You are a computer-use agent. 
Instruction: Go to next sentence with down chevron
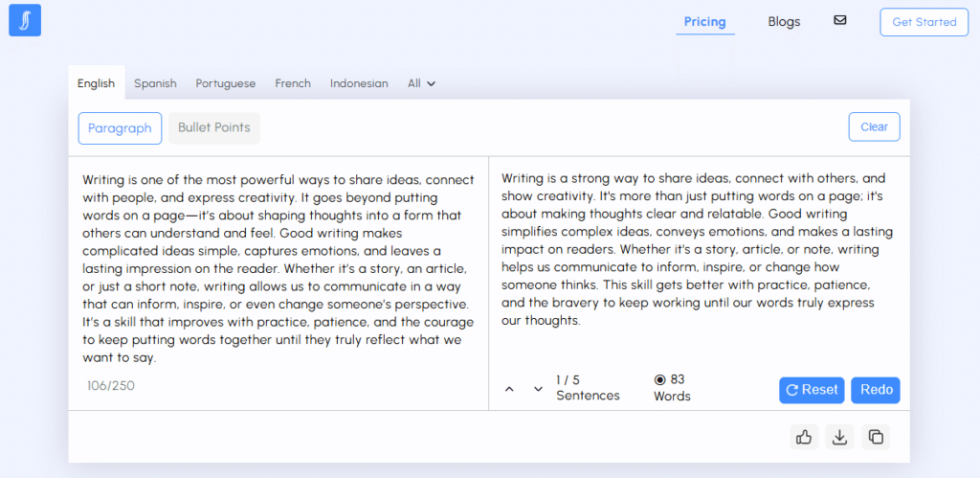[538, 389]
